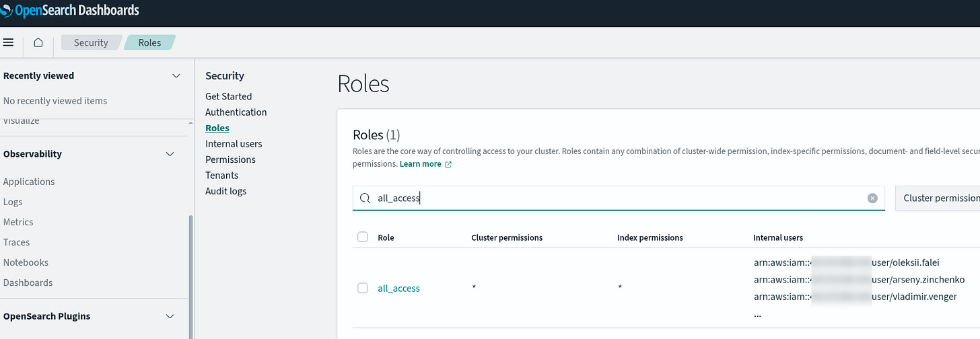Check the all_access role checkbox
The image size is (980, 339).
[363, 288]
